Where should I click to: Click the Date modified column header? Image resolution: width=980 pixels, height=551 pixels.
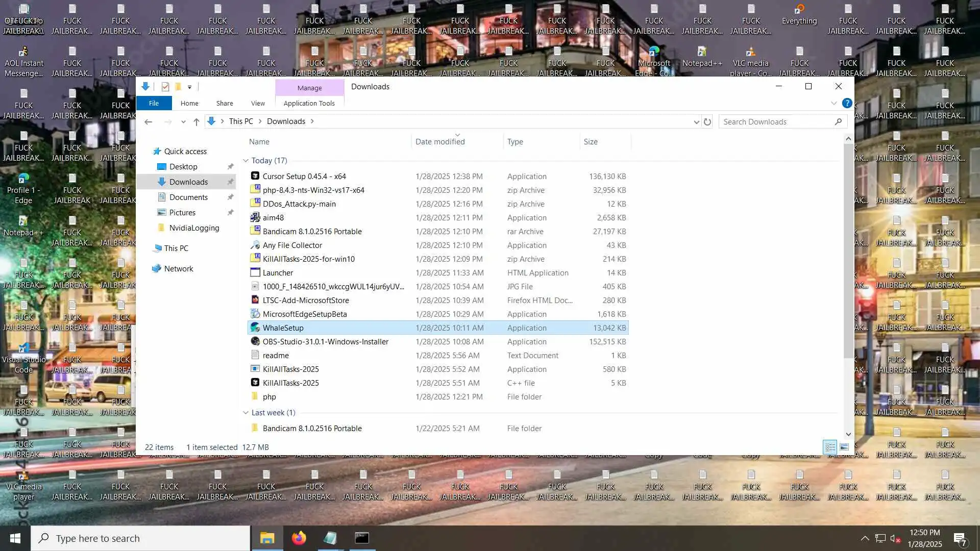click(440, 142)
